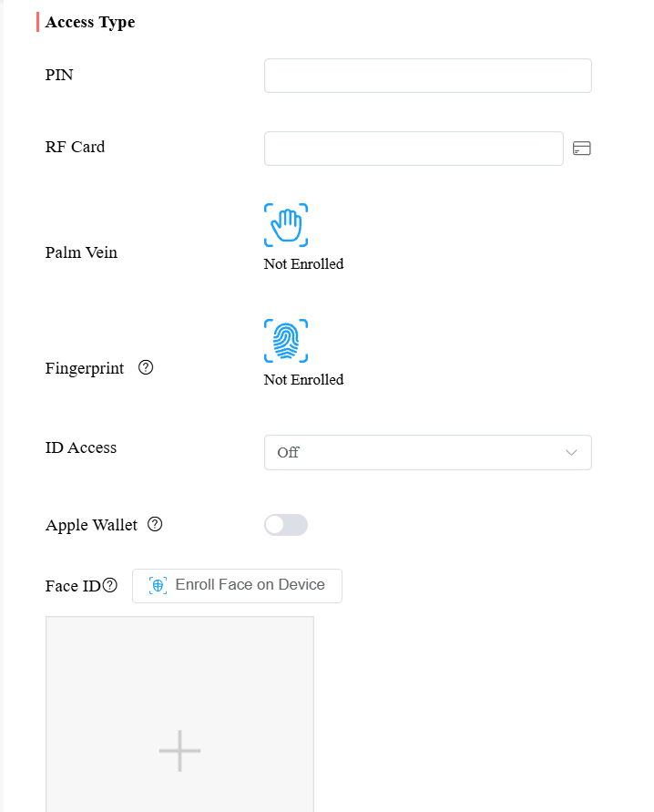Image resolution: width=654 pixels, height=812 pixels.
Task: Open the ID Access Off combo box
Action: click(x=428, y=453)
